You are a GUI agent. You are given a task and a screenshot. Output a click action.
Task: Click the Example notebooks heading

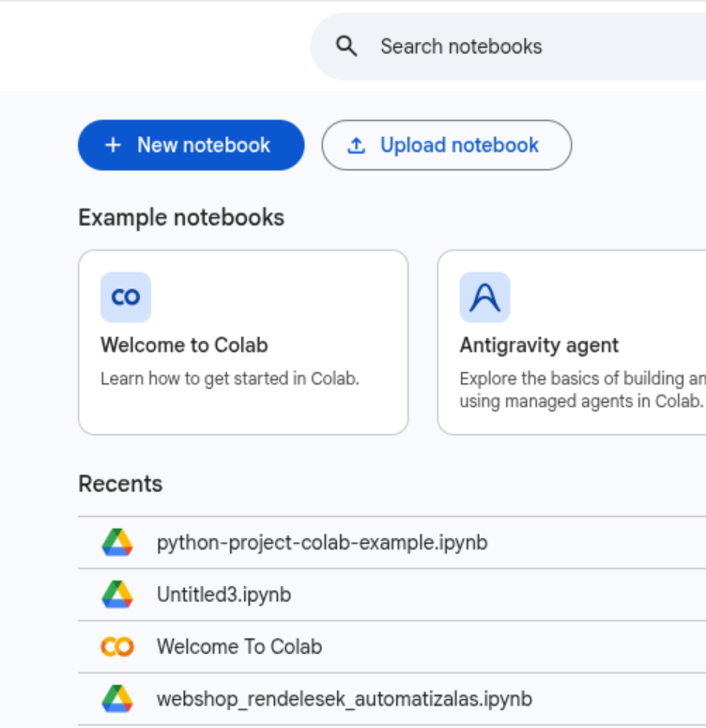tap(181, 218)
